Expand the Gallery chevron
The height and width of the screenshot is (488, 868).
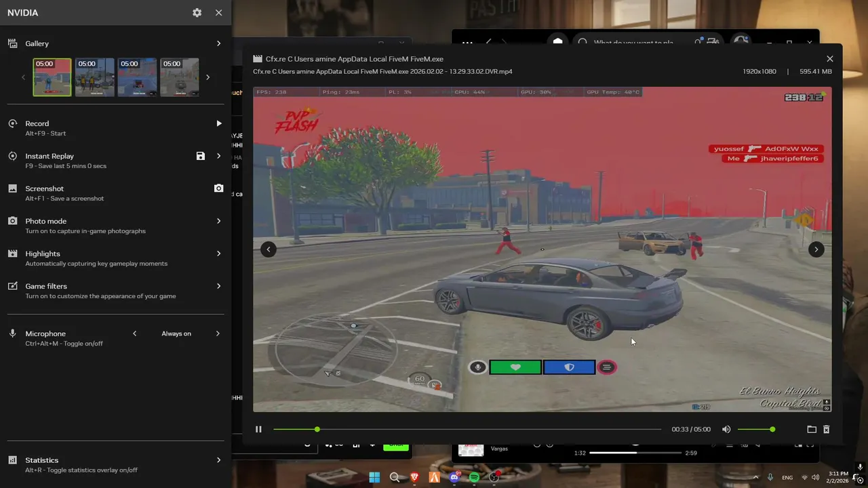(x=218, y=43)
